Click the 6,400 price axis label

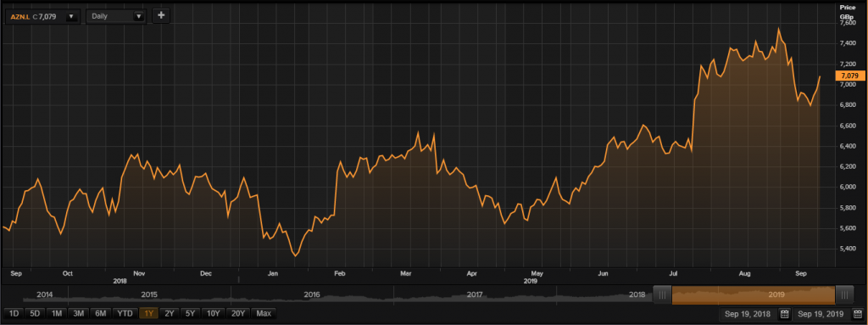(x=848, y=147)
